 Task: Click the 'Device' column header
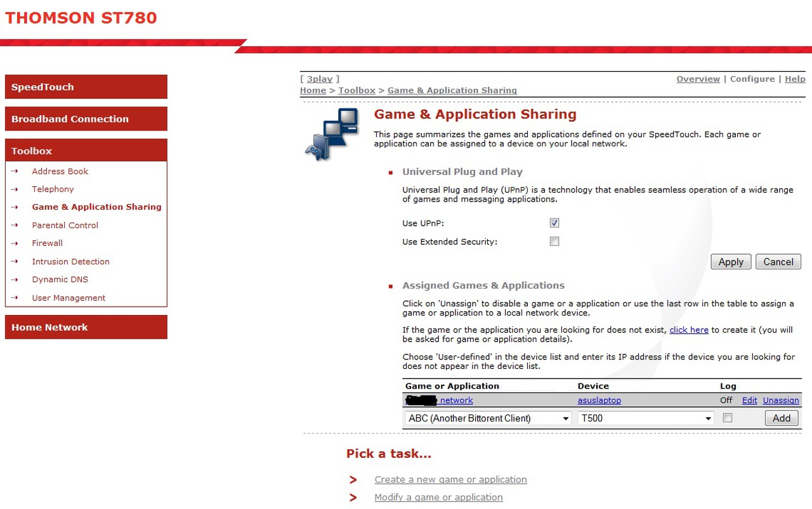pos(593,386)
